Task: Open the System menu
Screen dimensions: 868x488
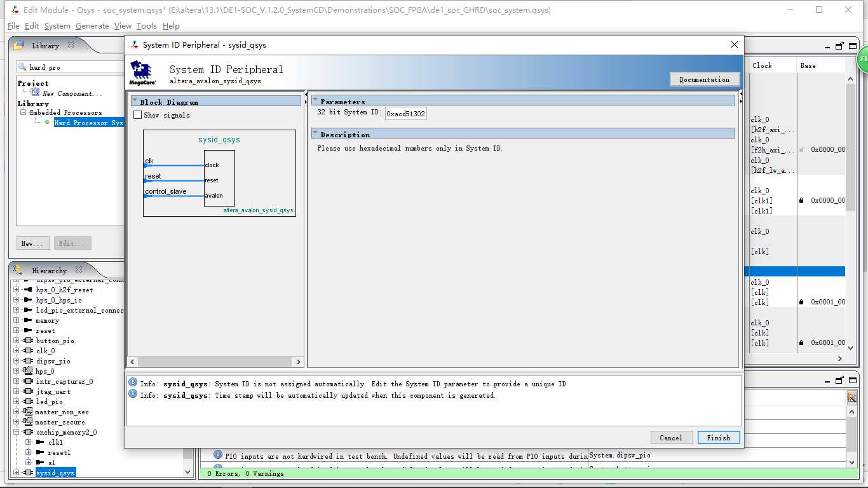Action: click(x=57, y=26)
